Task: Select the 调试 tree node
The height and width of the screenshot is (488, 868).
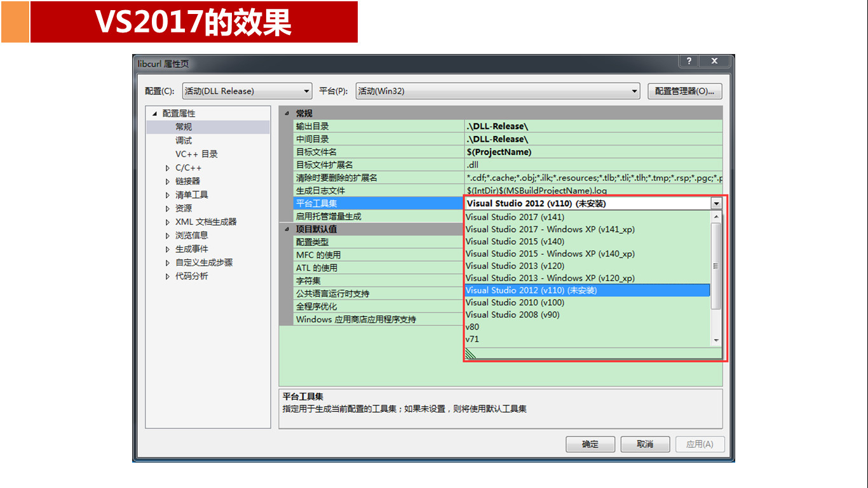Action: pyautogui.click(x=184, y=140)
